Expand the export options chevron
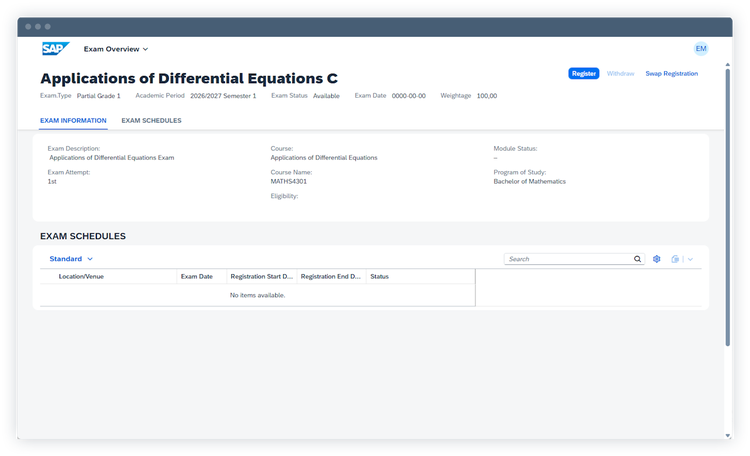Image resolution: width=750 pixels, height=456 pixels. (x=690, y=259)
